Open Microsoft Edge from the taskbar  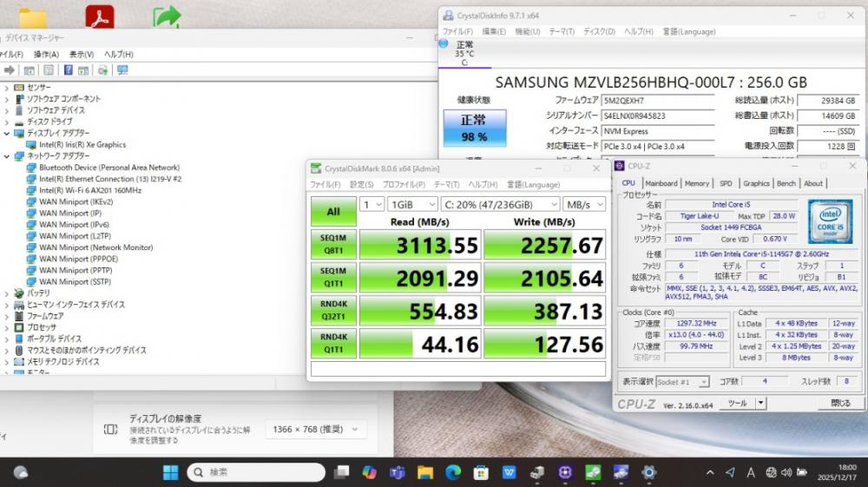(452, 472)
